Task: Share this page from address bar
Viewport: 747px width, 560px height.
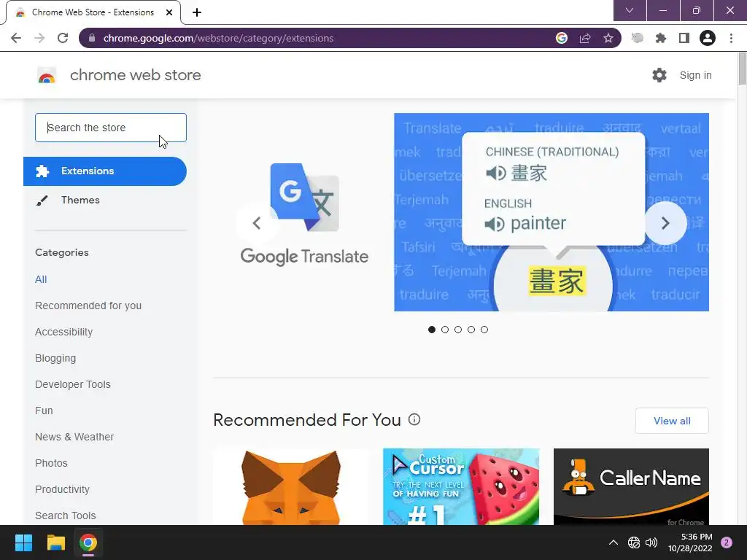Action: click(x=585, y=38)
